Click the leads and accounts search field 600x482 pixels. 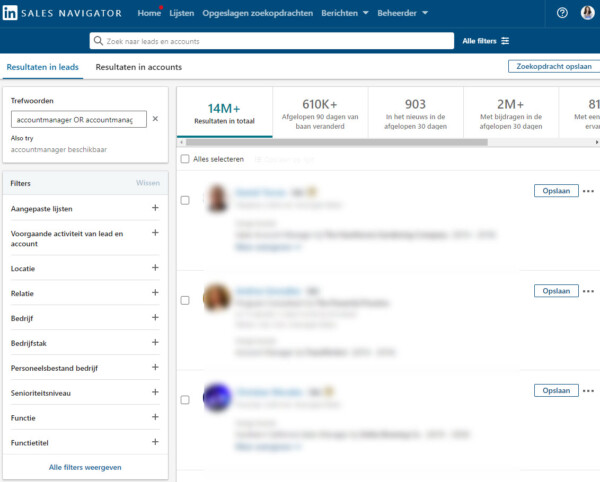pos(270,41)
